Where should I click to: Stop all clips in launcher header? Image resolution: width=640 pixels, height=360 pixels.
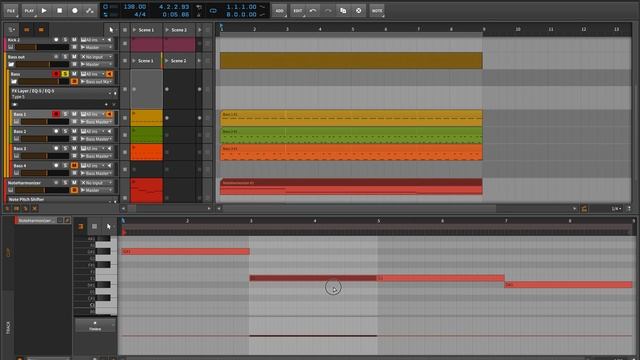click(x=125, y=30)
